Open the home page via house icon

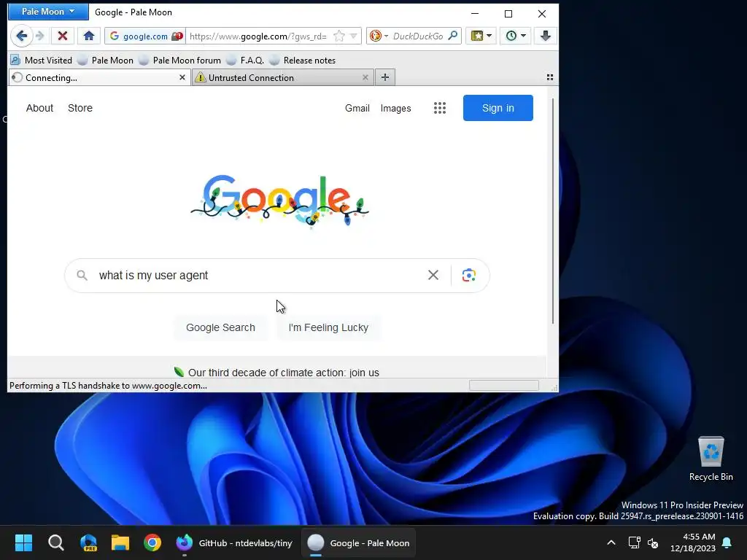pos(88,36)
